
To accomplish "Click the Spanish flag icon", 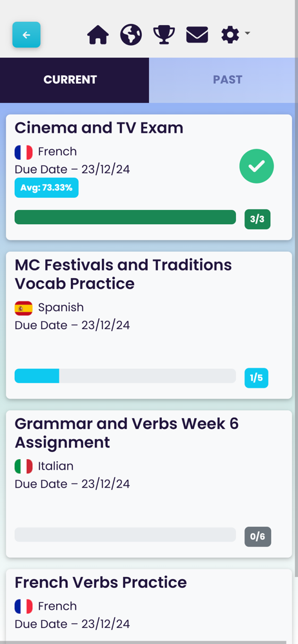I will tap(23, 308).
